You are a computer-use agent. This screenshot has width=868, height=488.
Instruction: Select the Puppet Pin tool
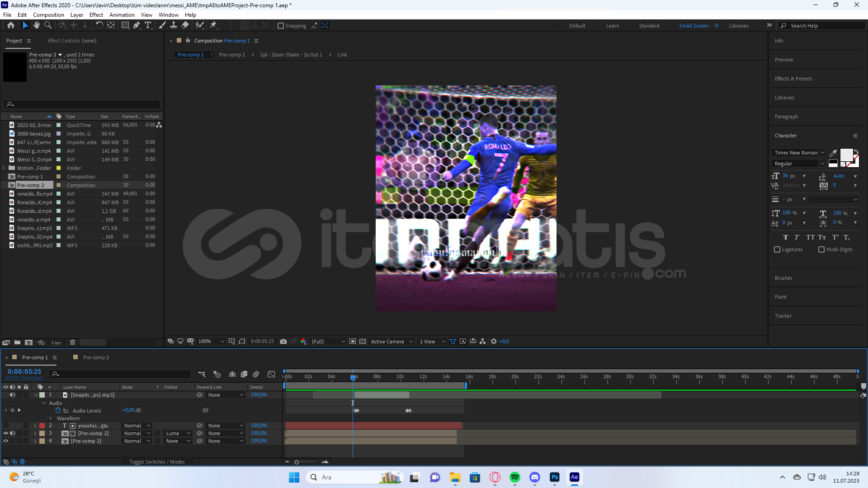coord(213,25)
